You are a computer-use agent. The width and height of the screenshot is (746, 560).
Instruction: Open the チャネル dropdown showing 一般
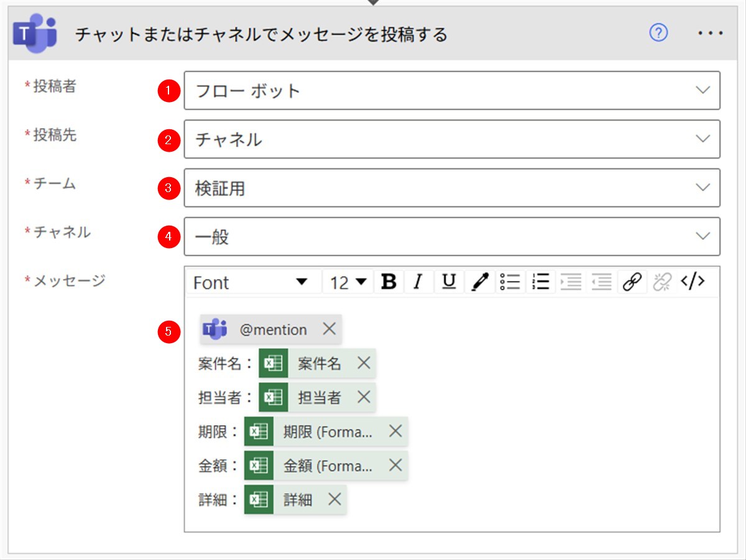tap(702, 236)
